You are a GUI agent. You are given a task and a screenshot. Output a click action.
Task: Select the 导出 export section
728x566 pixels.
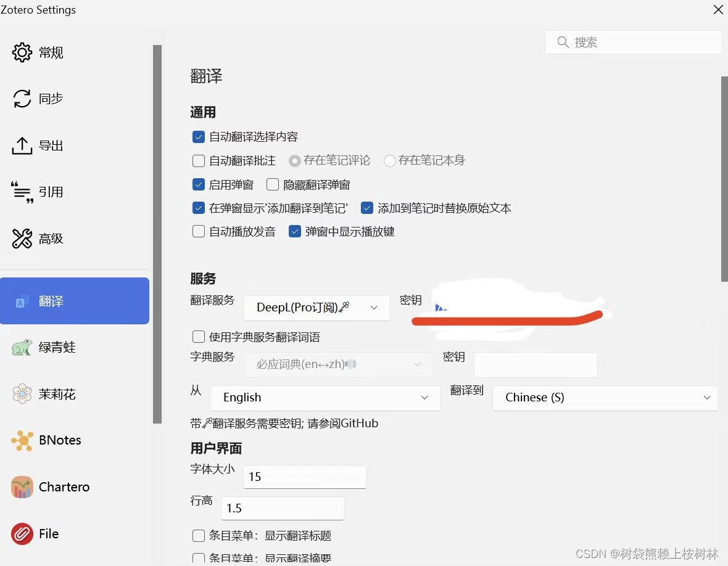tap(51, 146)
